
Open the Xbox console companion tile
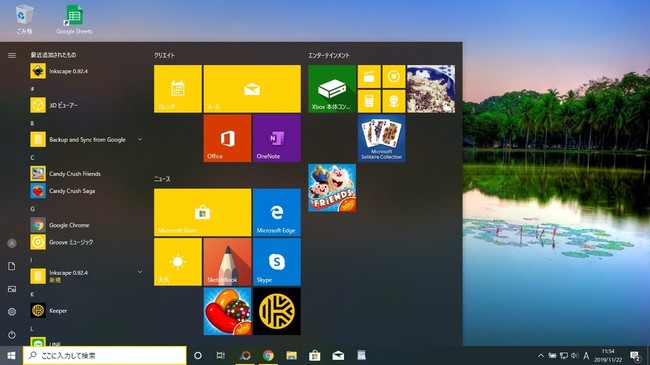pos(332,89)
